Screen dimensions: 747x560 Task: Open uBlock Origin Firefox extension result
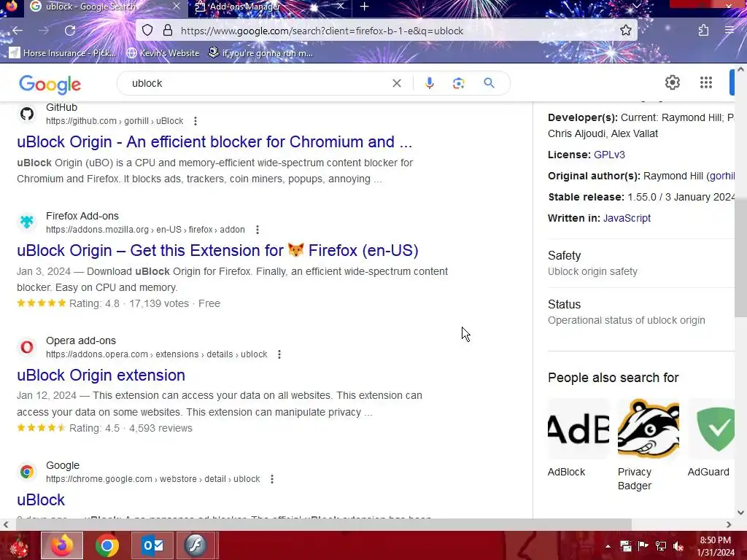click(x=217, y=251)
